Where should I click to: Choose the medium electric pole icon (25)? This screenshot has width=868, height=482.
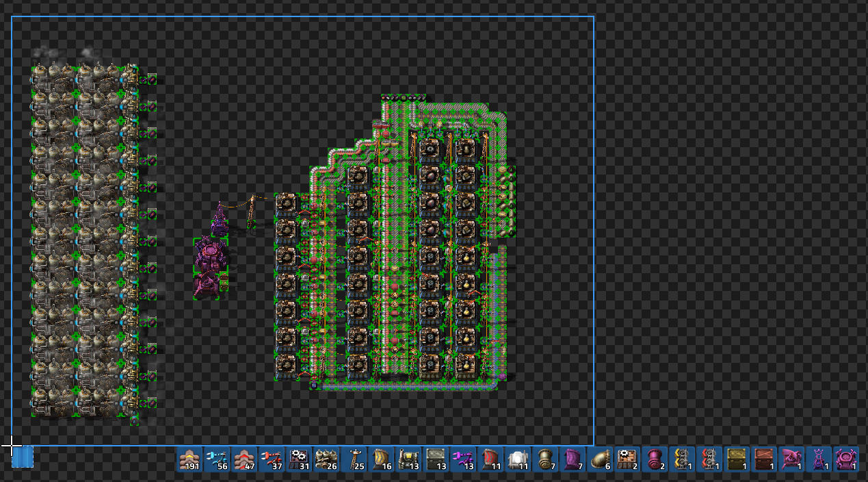pyautogui.click(x=353, y=459)
